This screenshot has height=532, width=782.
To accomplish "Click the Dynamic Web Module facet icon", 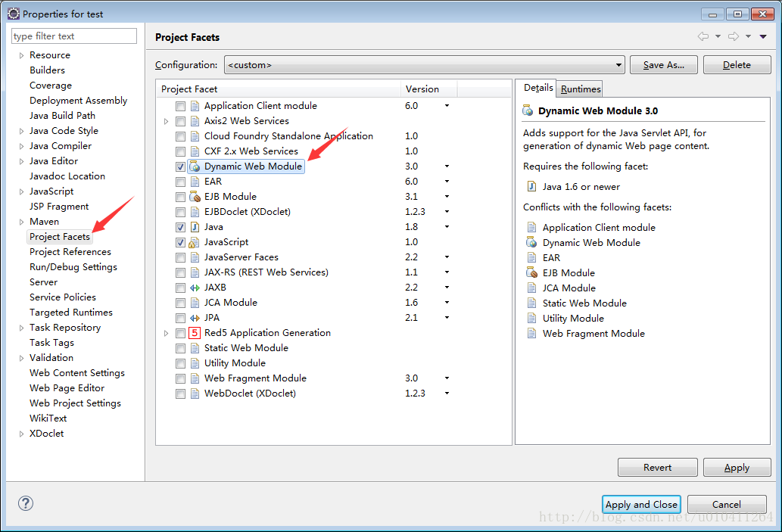I will (x=195, y=166).
